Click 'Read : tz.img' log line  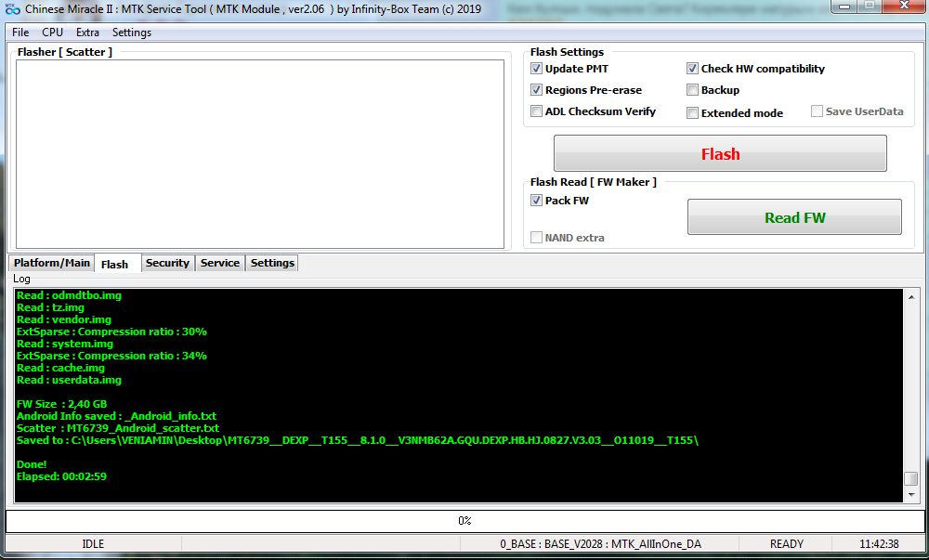(50, 307)
